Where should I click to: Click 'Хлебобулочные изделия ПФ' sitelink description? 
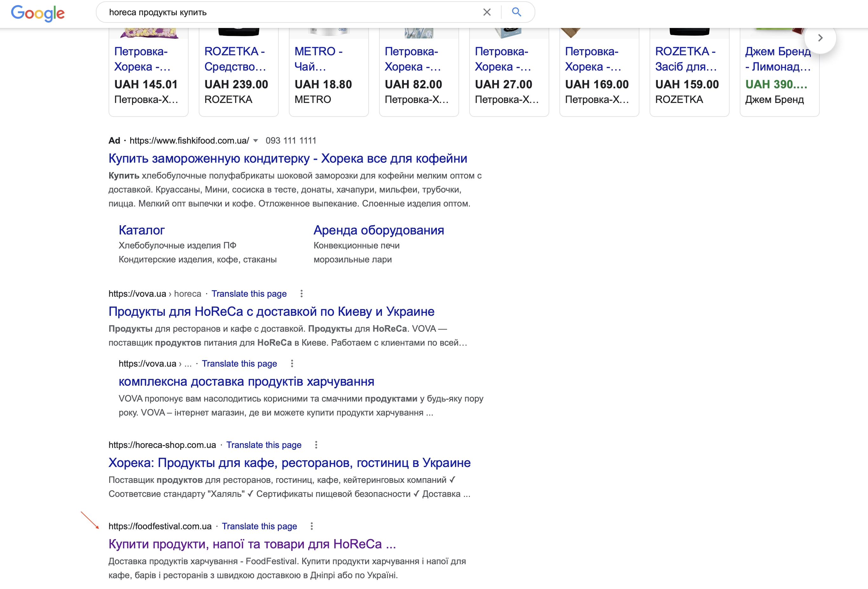[x=177, y=246]
